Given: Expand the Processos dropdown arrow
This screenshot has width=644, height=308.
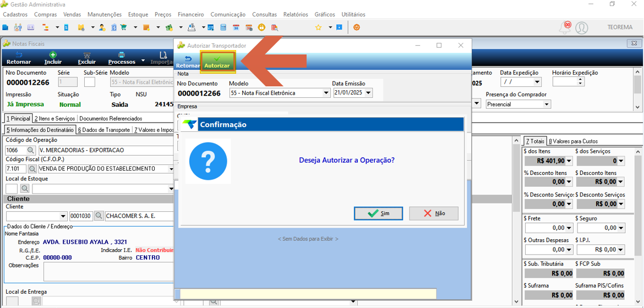Looking at the screenshot, I should 143,61.
